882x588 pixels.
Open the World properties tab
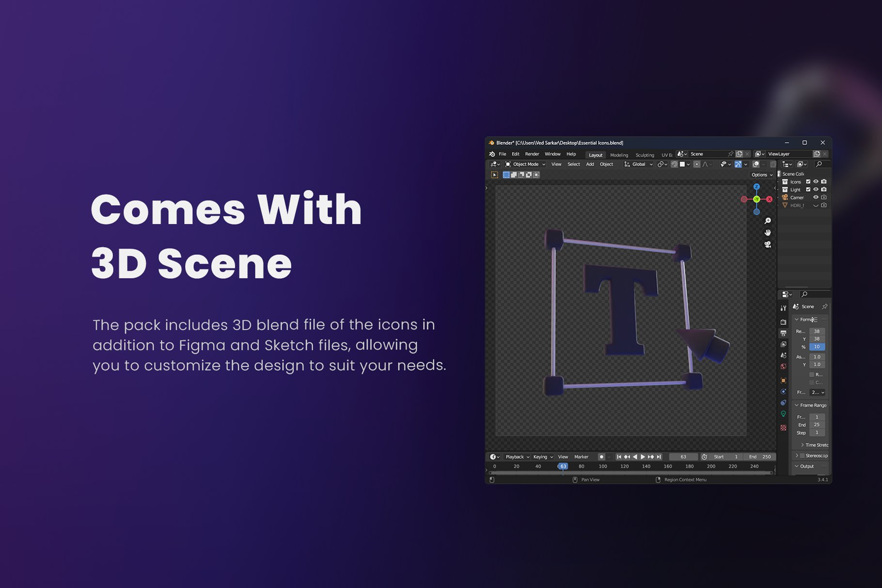783,367
